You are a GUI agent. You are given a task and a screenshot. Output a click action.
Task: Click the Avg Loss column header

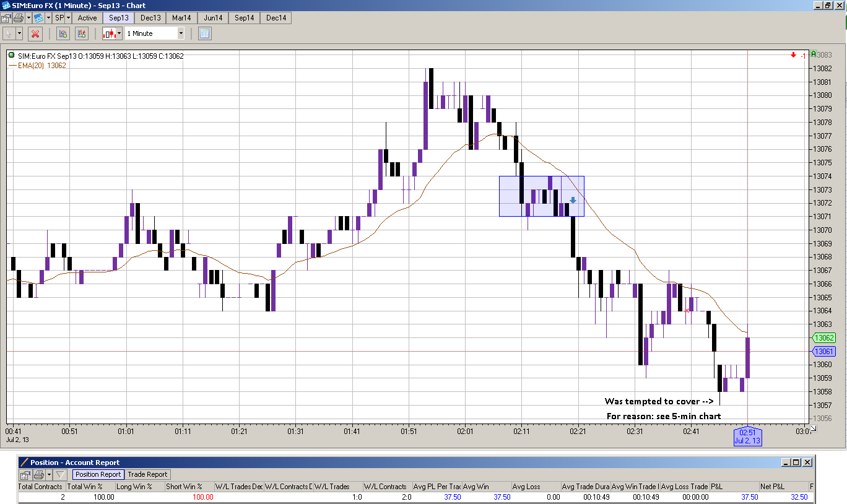pos(536,487)
